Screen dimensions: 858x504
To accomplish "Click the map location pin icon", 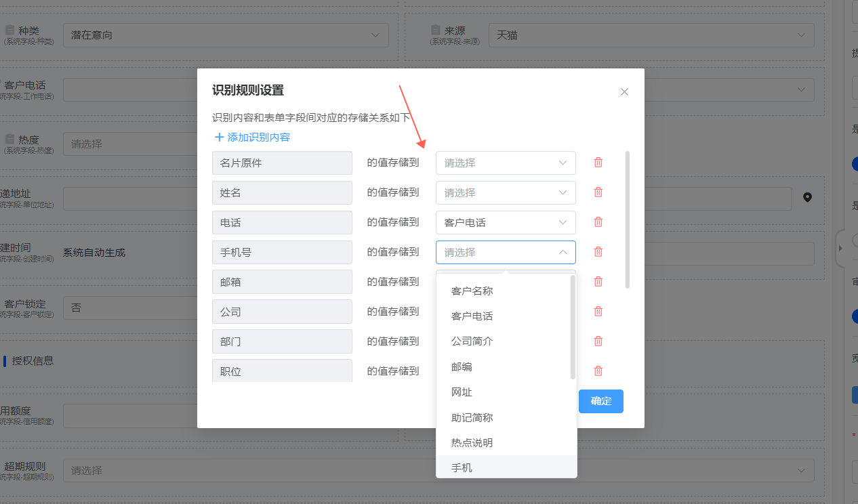I will [x=807, y=197].
